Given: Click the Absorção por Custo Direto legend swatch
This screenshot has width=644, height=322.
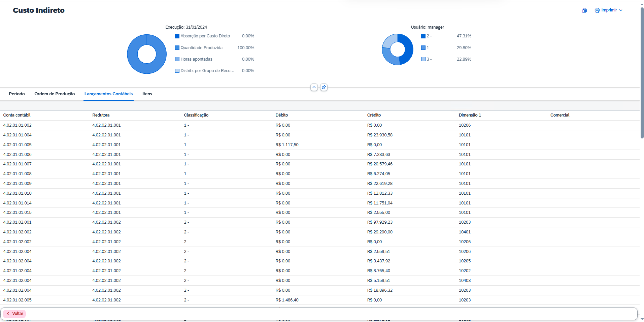Looking at the screenshot, I should pos(177,36).
